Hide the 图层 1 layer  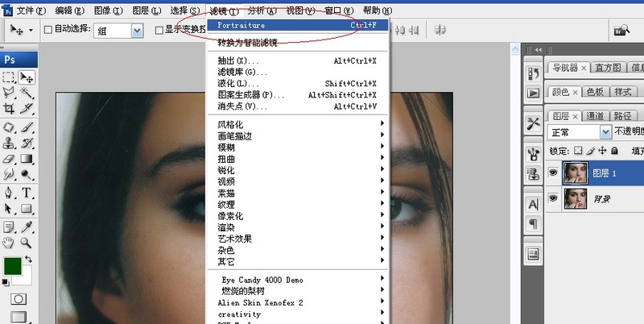click(553, 171)
